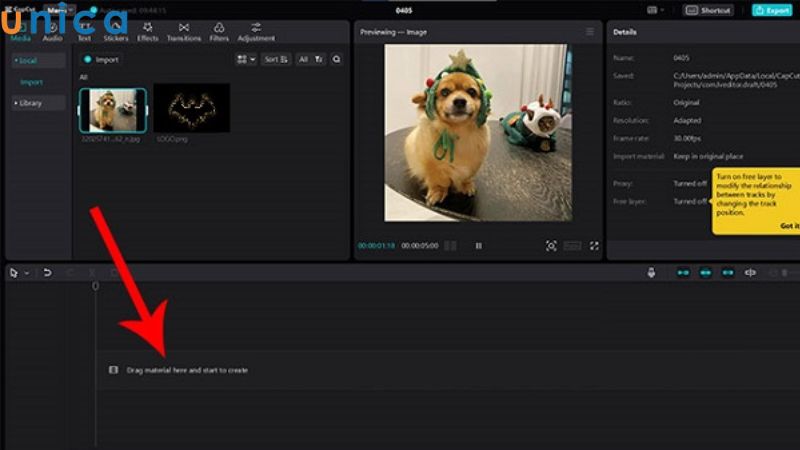Expand the Library section in sidebar

click(30, 103)
